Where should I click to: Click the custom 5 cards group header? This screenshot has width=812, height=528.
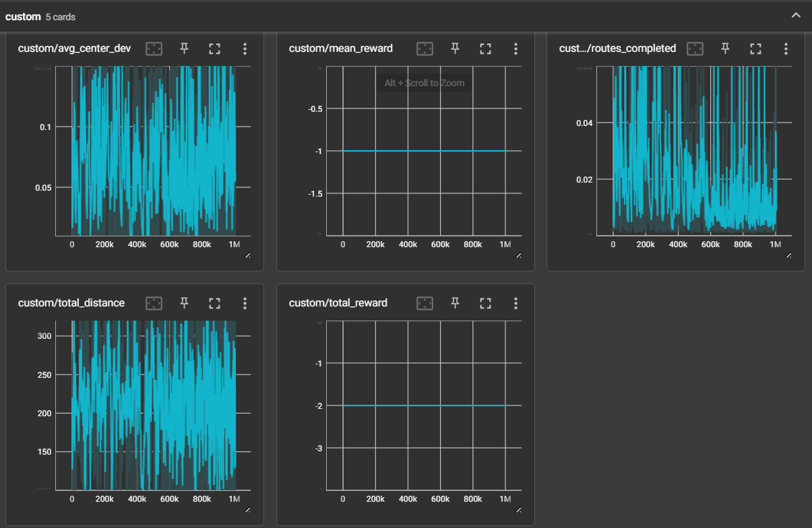click(406, 16)
